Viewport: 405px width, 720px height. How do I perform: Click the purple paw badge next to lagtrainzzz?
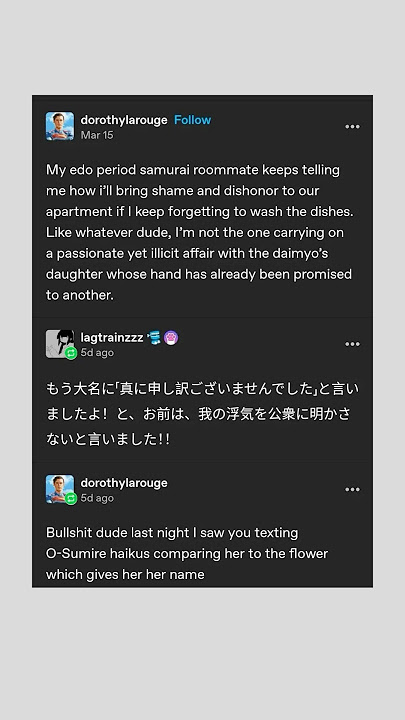[171, 338]
